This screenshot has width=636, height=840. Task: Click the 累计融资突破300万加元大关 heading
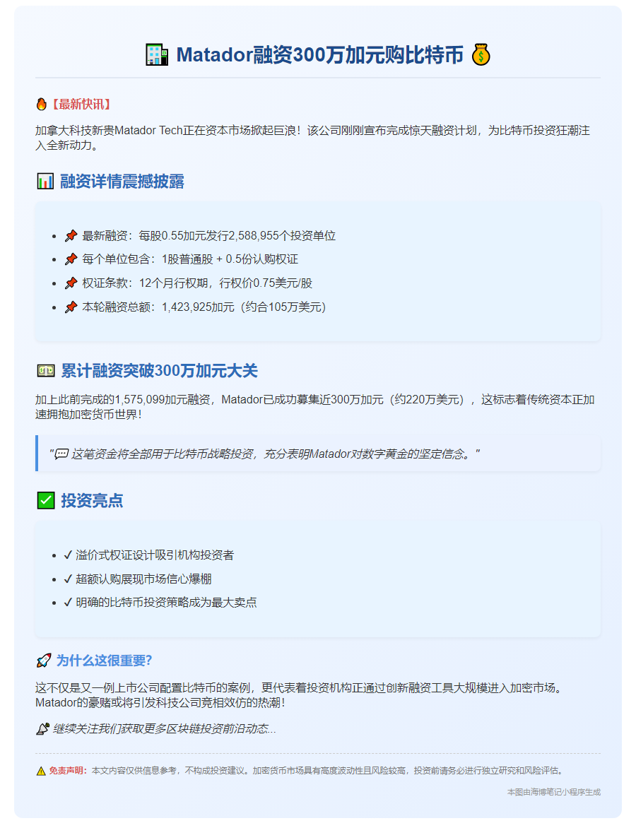tap(159, 371)
